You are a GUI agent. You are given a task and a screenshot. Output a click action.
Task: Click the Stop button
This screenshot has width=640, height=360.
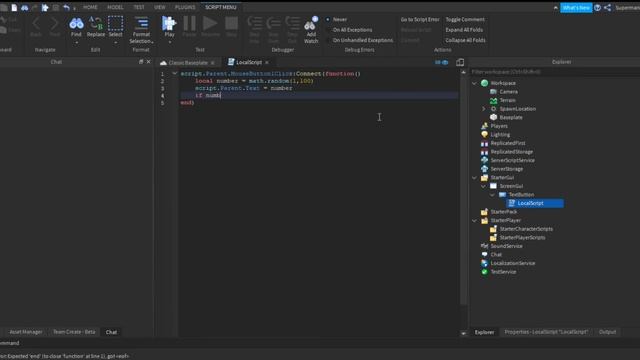(x=231, y=27)
